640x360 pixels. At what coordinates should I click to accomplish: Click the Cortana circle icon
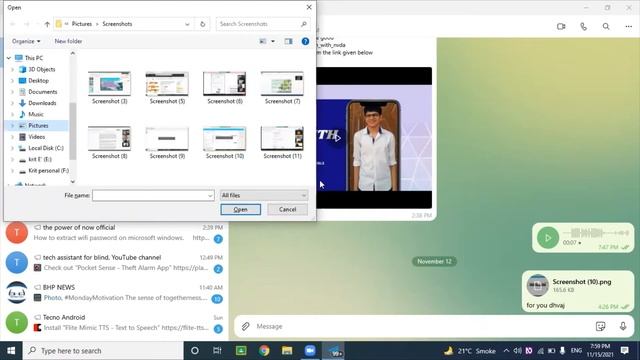point(195,351)
